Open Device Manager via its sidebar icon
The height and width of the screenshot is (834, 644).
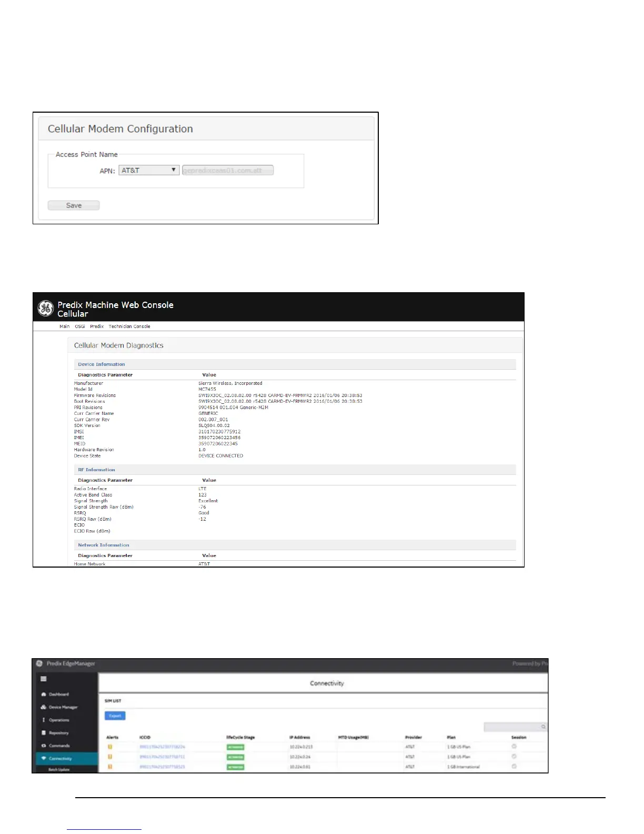[x=44, y=707]
